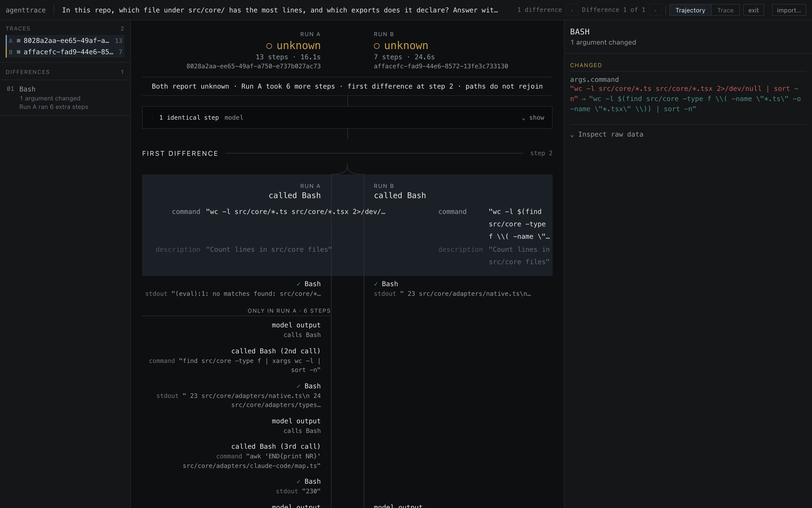Click trace A square status icon
This screenshot has width=812, height=508.
pyautogui.click(x=19, y=41)
